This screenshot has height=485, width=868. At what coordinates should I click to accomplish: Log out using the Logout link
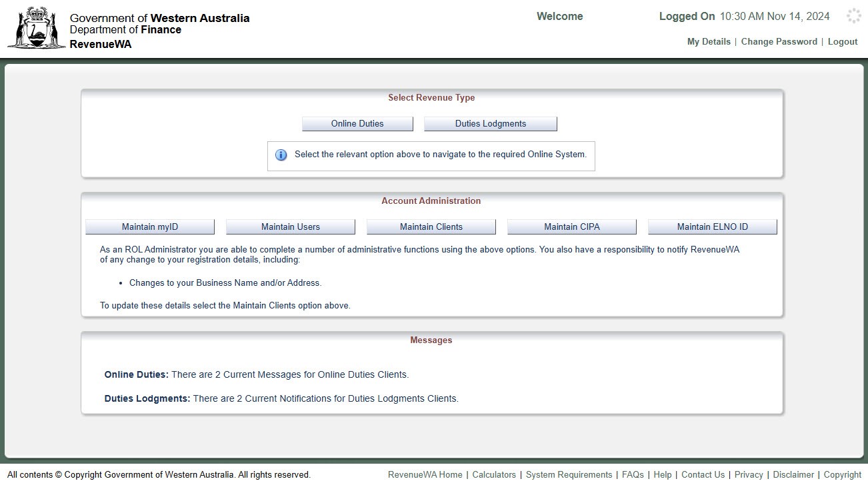tap(843, 41)
